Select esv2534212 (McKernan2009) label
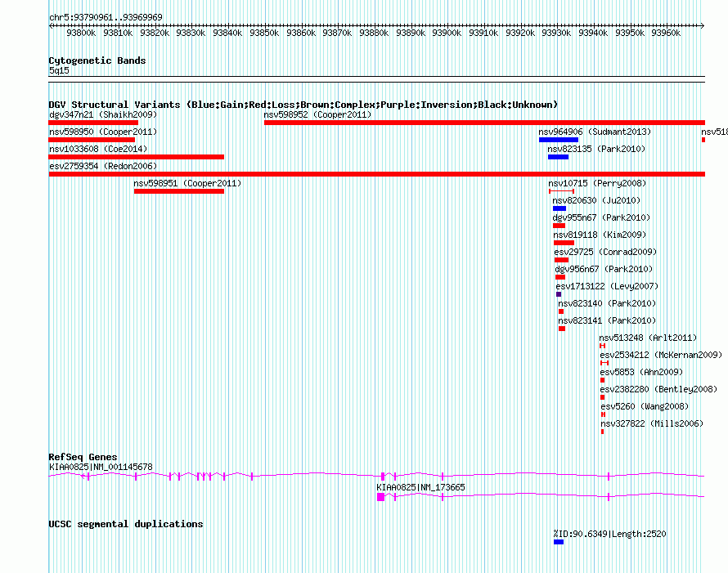The height and width of the screenshot is (573, 728). [661, 355]
